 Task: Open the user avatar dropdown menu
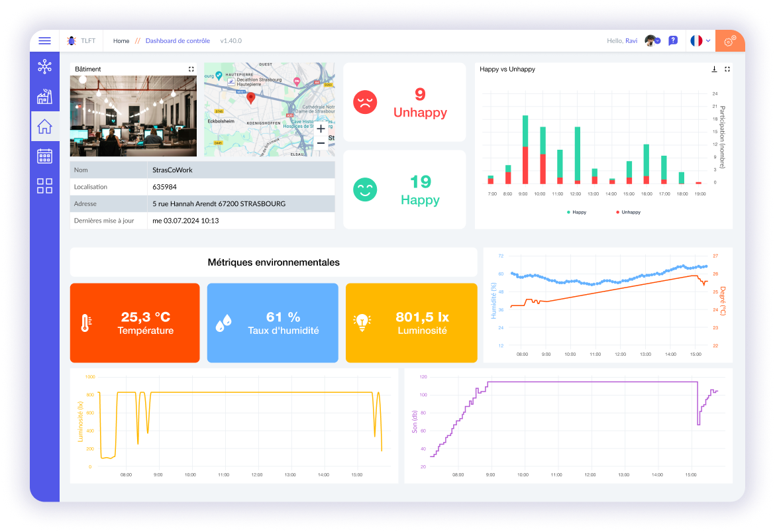click(x=651, y=40)
